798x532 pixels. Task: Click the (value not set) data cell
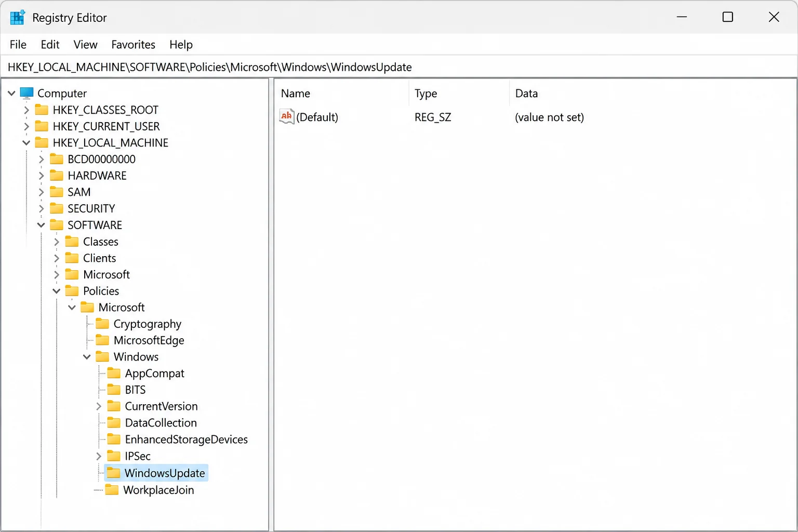(x=550, y=117)
